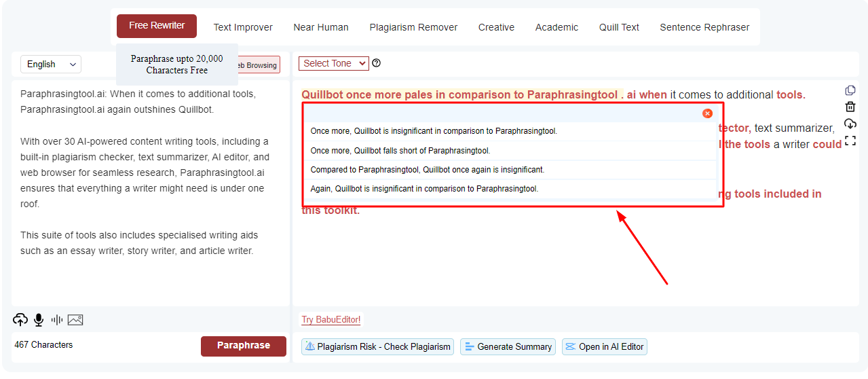
Task: Start voice input with the microphone icon
Action: tap(39, 319)
